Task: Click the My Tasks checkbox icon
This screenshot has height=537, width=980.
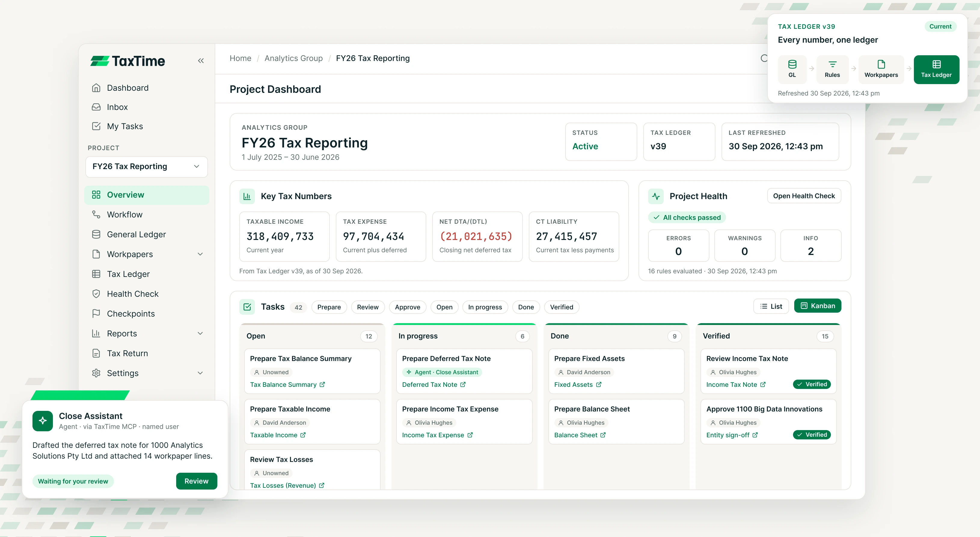Action: point(96,126)
